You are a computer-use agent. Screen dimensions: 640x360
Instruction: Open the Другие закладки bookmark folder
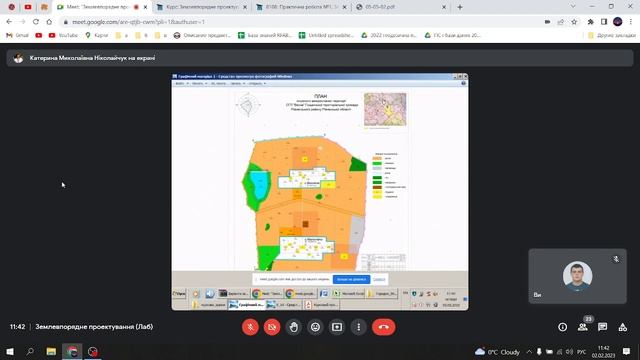pos(611,36)
